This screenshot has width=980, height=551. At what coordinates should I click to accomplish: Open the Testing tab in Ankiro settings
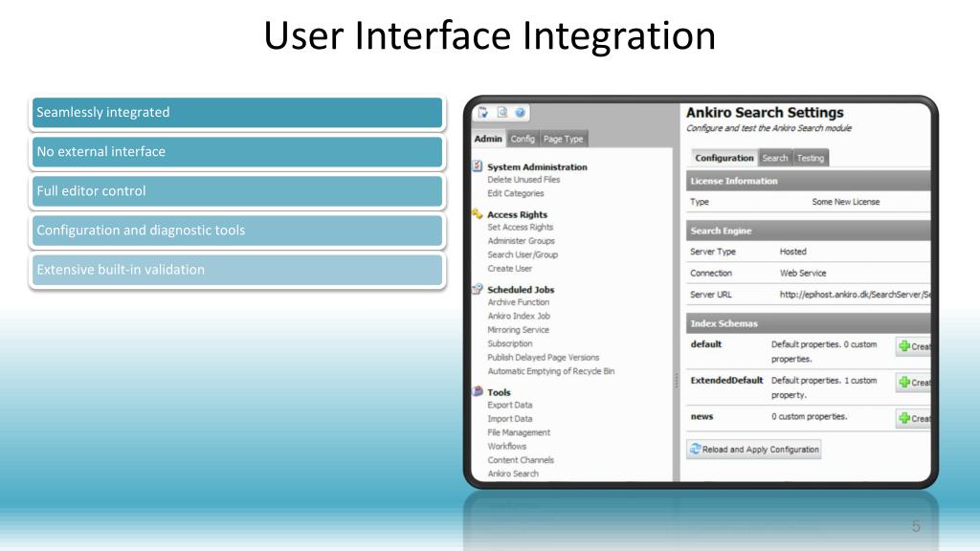[811, 158]
